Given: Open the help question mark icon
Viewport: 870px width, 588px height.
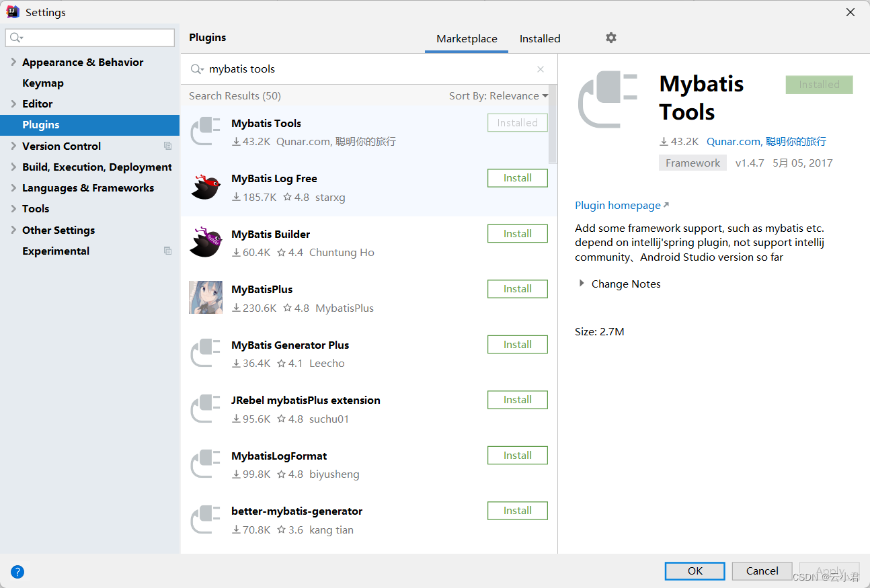Looking at the screenshot, I should pos(17,572).
